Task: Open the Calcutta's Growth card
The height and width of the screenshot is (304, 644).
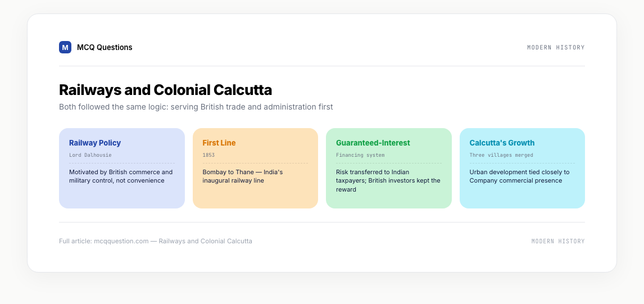Action: pos(523,169)
